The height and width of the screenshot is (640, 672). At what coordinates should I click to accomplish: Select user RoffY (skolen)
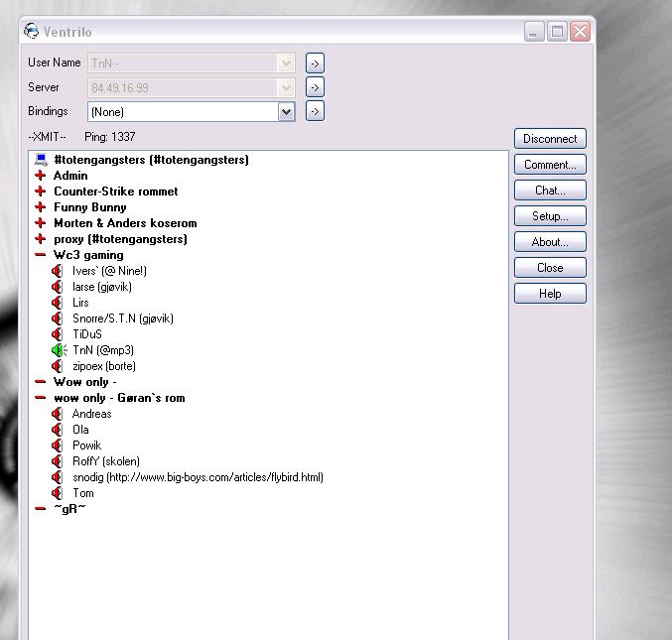click(106, 461)
